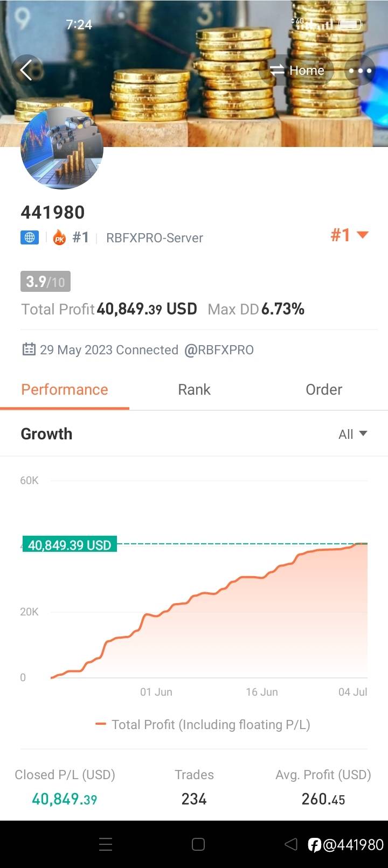Select the Performance tab
The width and height of the screenshot is (388, 868).
[65, 389]
